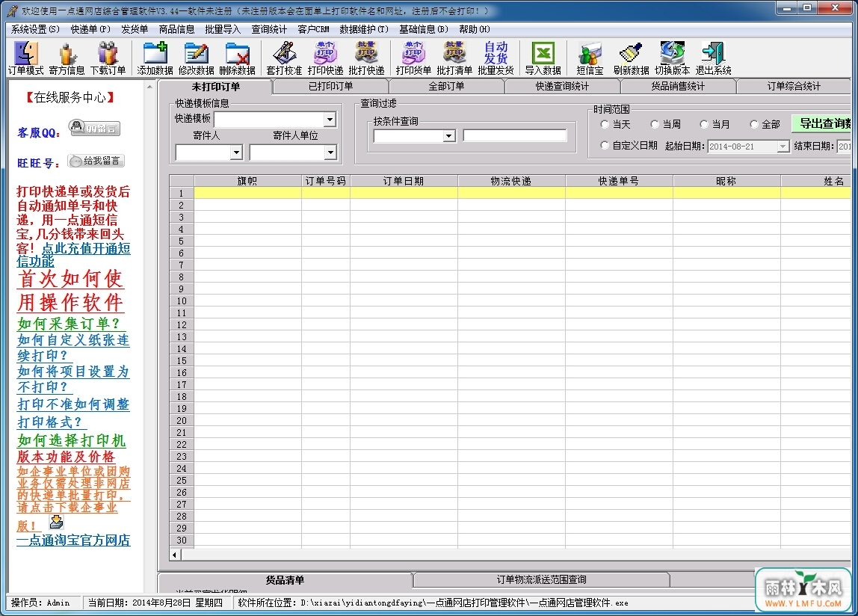
Task: Open the 一点通淘宝官方网店 link
Action: tap(73, 540)
